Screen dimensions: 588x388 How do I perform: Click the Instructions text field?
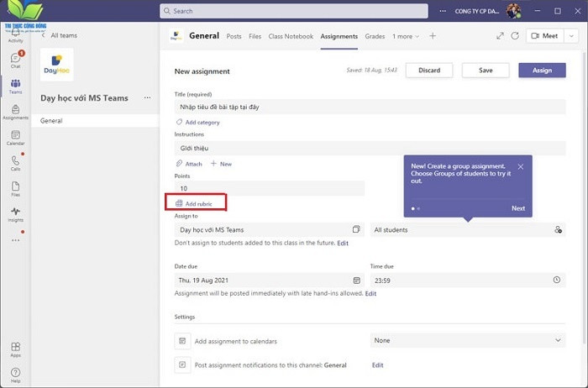pos(370,148)
